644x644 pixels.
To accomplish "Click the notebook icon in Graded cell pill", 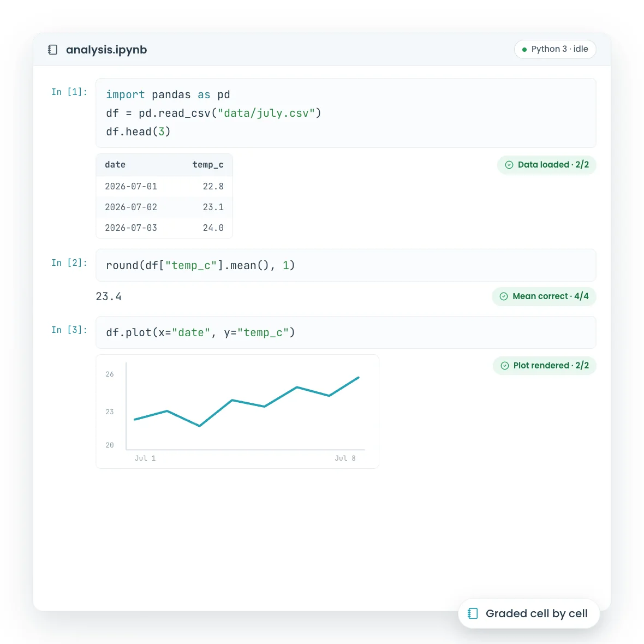I will (473, 613).
